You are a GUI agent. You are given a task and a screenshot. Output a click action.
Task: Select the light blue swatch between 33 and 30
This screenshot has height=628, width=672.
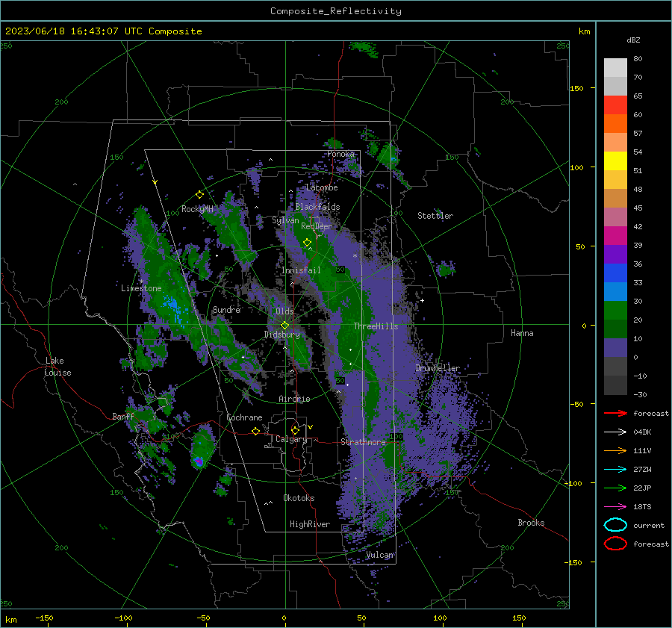coord(615,292)
